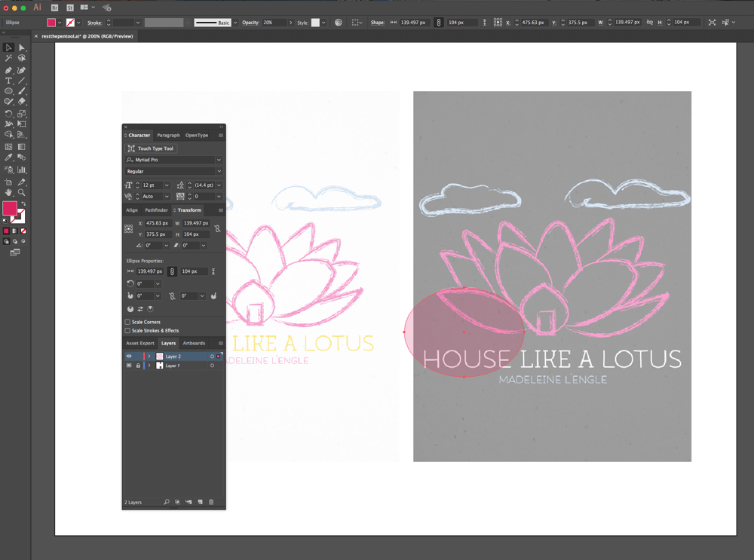
Task: Switch to the Pathfinder tab
Action: (156, 210)
